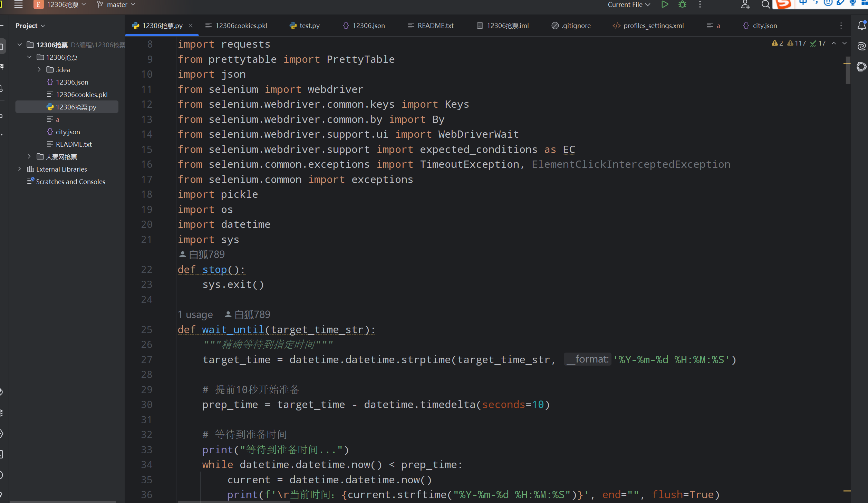Viewport: 868px width, 503px height.
Task: Select Scratches and Consoles node
Action: coord(67,181)
